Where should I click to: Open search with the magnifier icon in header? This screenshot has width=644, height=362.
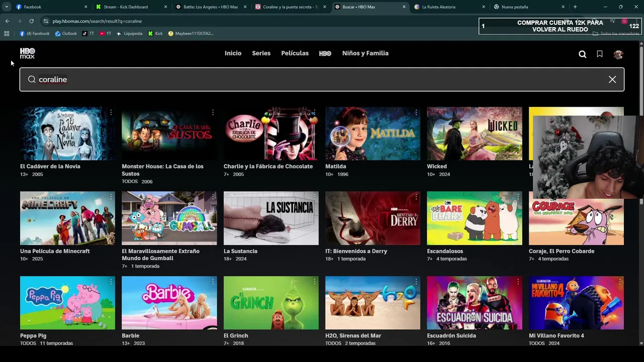point(583,54)
